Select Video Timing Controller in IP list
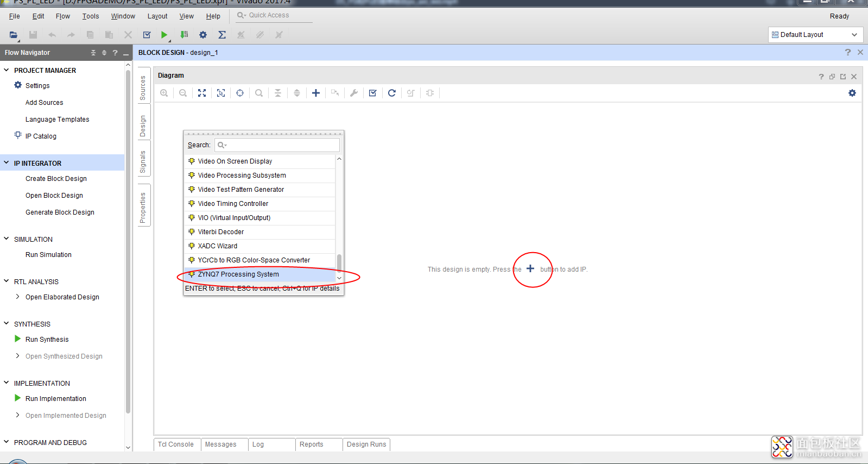The width and height of the screenshot is (868, 464). (260, 204)
